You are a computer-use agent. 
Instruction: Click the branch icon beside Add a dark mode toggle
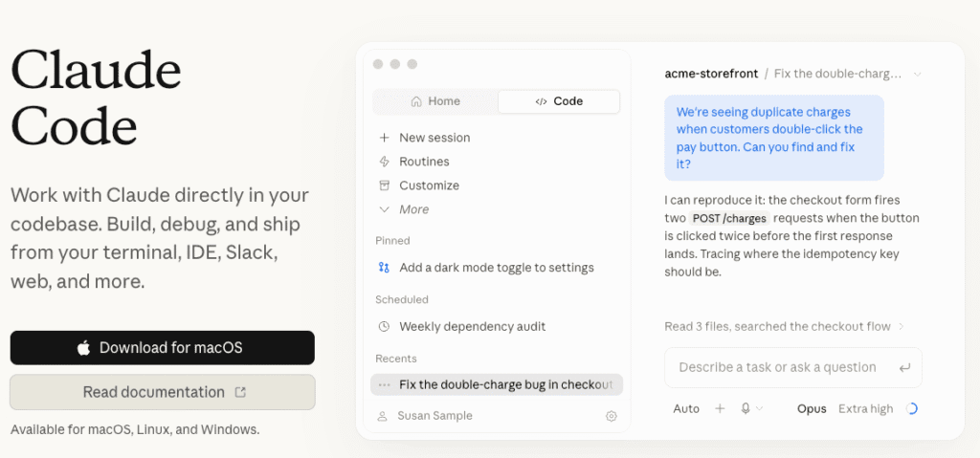point(385,268)
